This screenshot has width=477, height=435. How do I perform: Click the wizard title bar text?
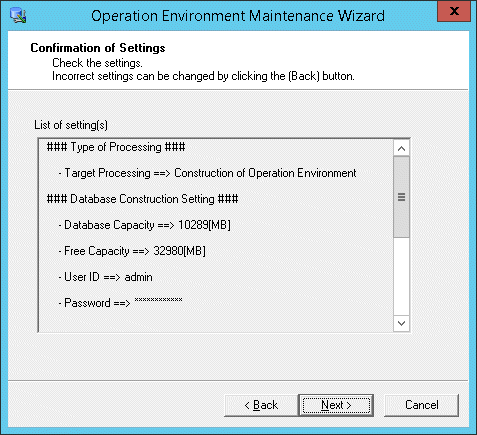238,16
